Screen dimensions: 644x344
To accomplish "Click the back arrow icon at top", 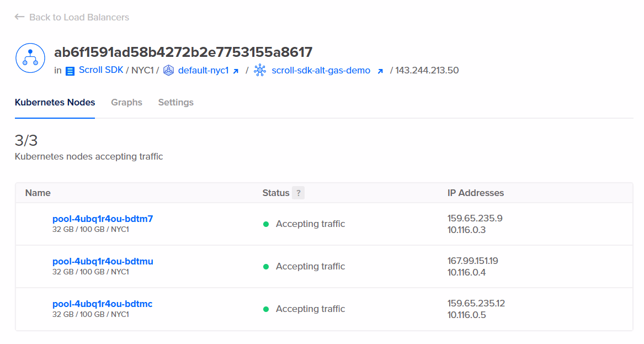I will coord(19,17).
